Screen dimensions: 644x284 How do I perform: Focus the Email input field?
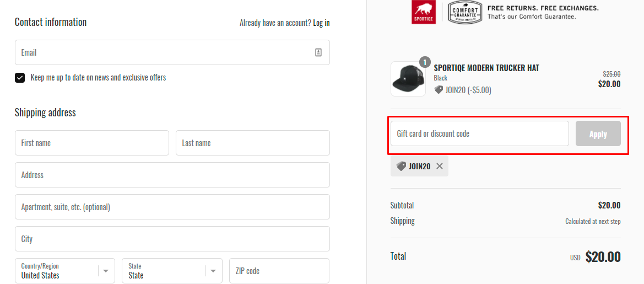[172, 52]
